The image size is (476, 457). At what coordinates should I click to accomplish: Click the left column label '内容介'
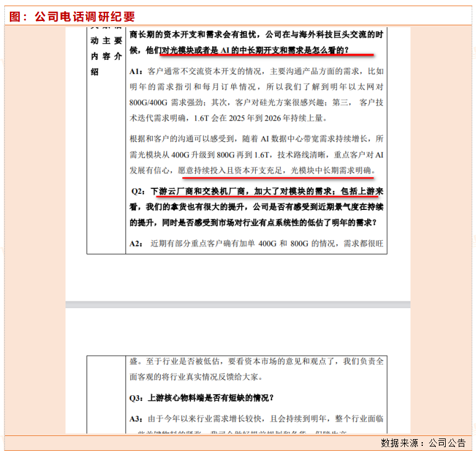point(106,56)
